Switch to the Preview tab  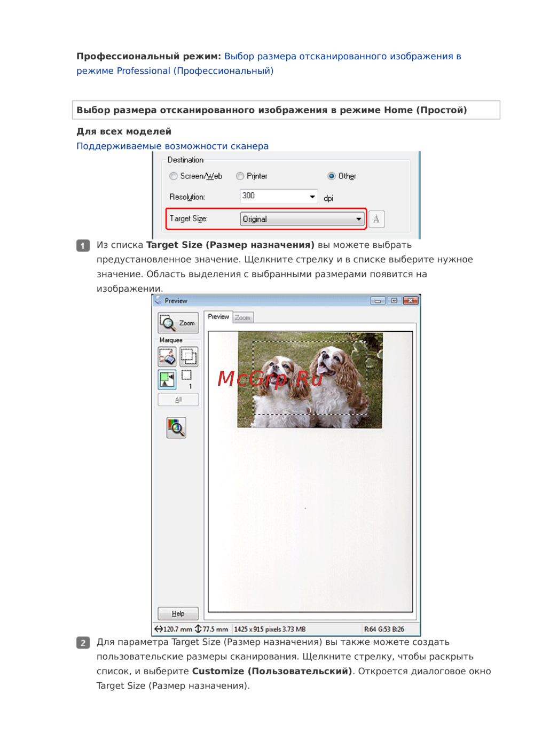(x=218, y=317)
